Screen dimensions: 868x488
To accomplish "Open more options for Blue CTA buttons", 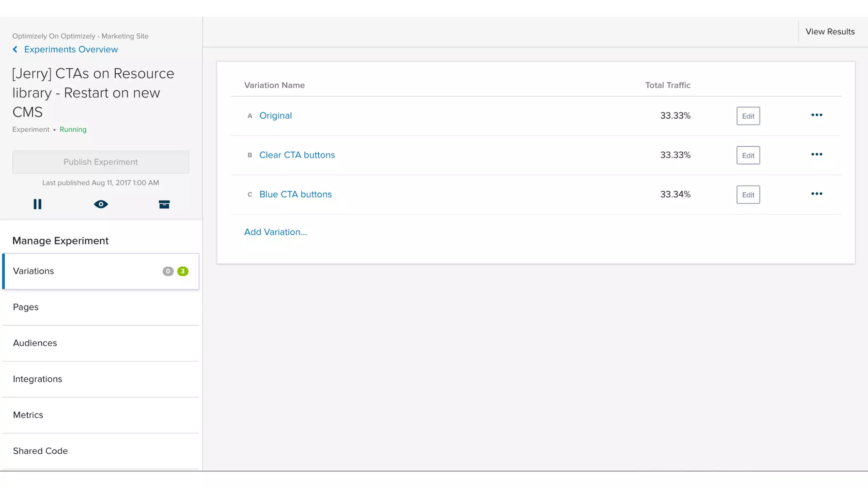I will pos(816,194).
